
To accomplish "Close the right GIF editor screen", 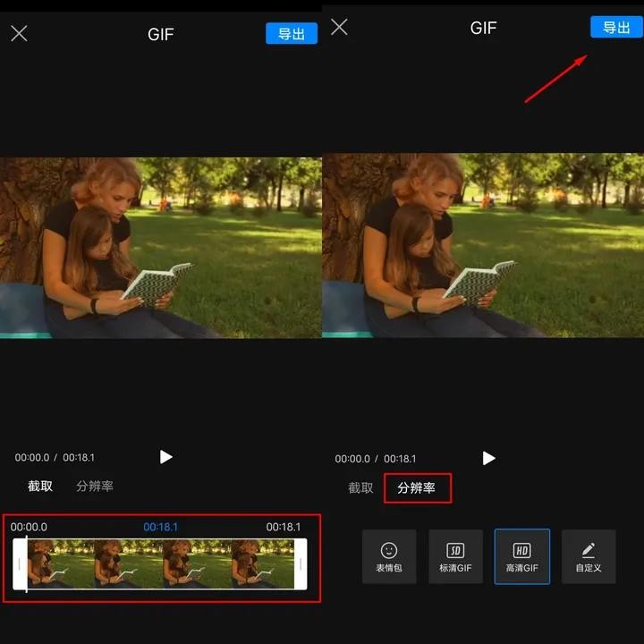I will (x=339, y=28).
